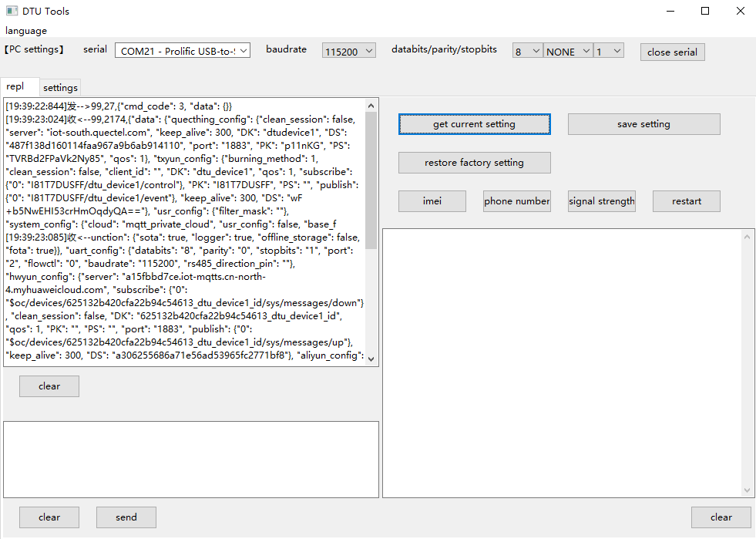Click the save setting button
The image size is (756, 539).
tap(643, 123)
